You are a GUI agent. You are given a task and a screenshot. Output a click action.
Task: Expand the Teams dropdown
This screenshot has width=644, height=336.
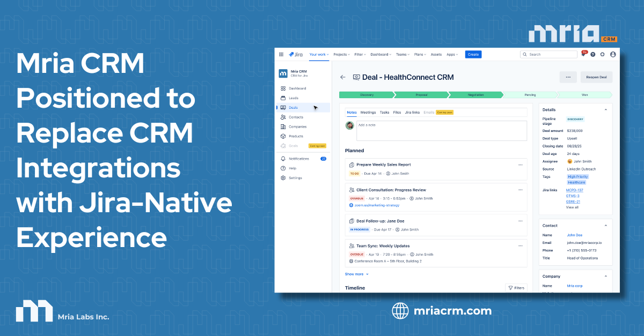[x=402, y=54]
